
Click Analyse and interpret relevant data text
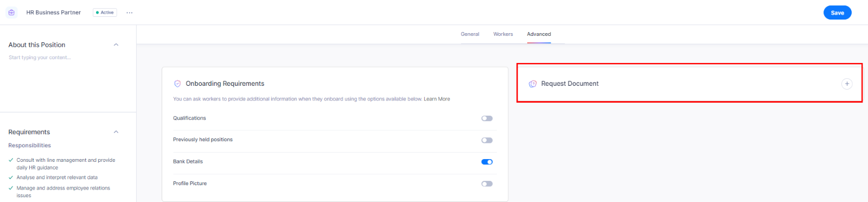[57, 178]
